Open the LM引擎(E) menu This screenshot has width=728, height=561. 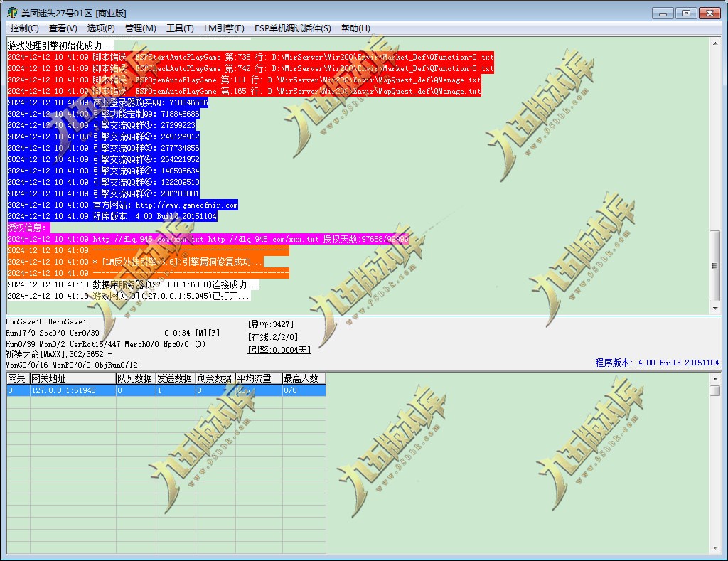point(224,28)
